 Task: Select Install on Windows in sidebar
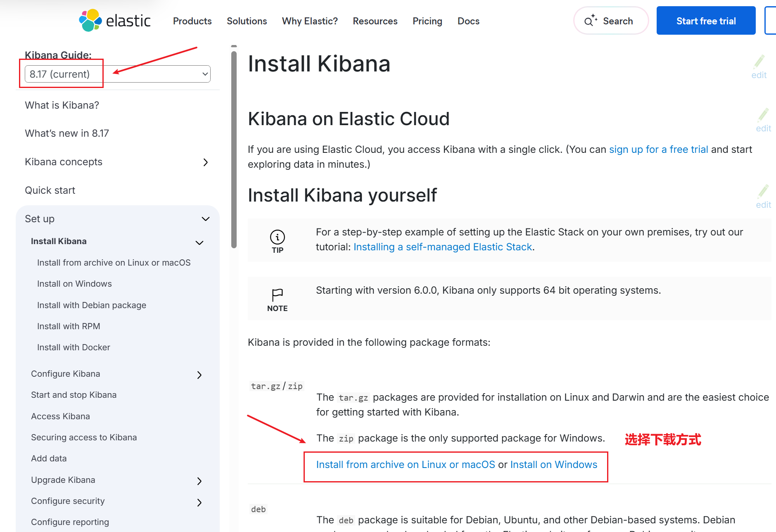74,284
